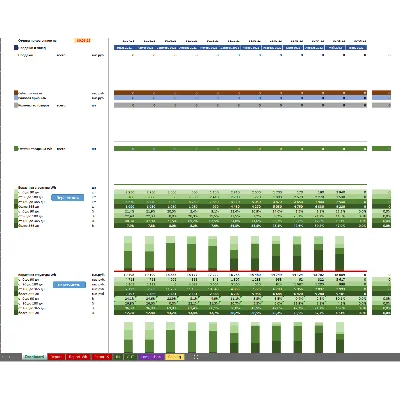Select the first cell of the gray data row
Viewport: 400px width, 400px height.
pos(124,105)
